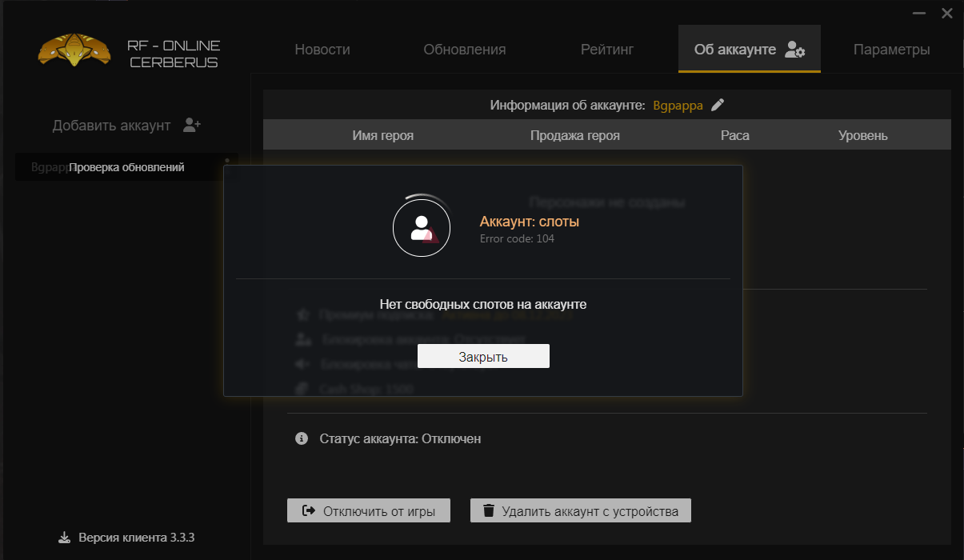Click the Добавить аккаунт label
964x560 pixels.
[x=112, y=126]
